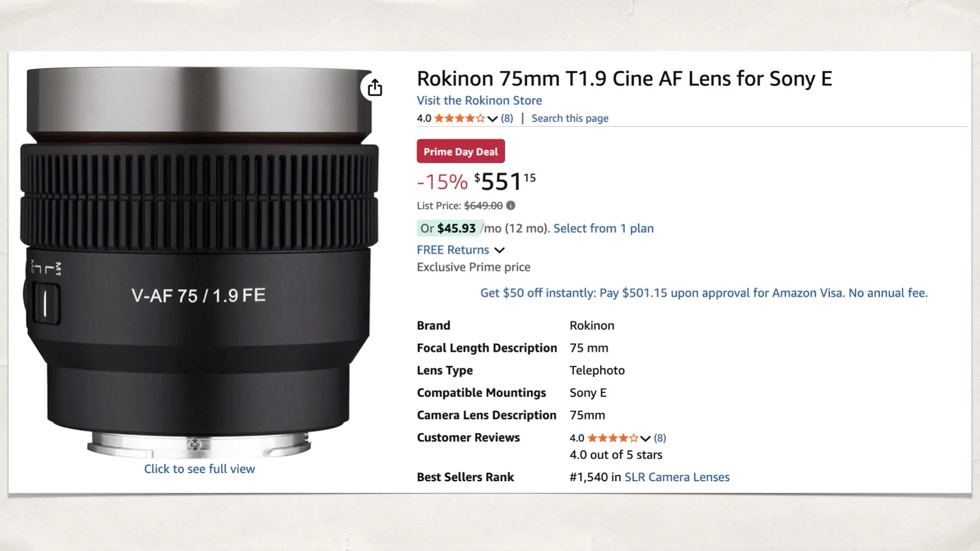Open Click to see full view

[x=200, y=468]
